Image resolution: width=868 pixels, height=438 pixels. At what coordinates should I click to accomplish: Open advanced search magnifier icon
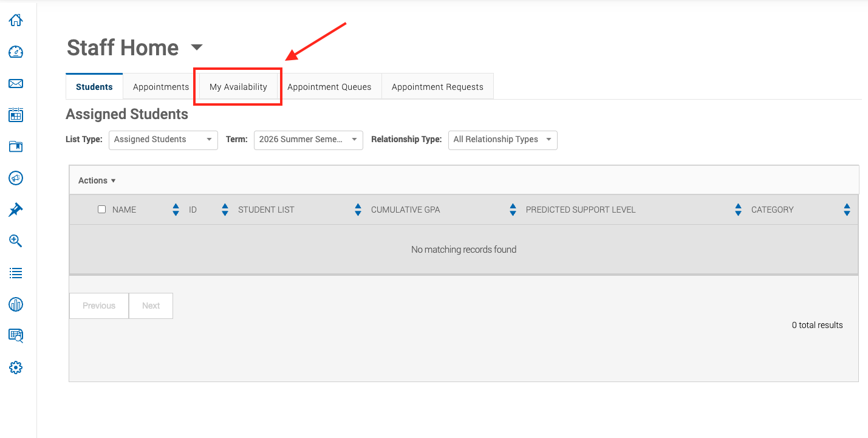(16, 241)
